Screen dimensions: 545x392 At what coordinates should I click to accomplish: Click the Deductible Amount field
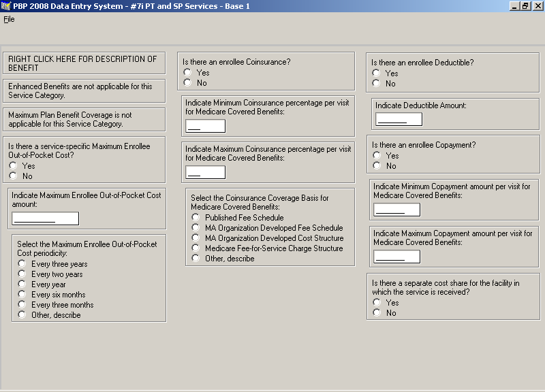[399, 120]
